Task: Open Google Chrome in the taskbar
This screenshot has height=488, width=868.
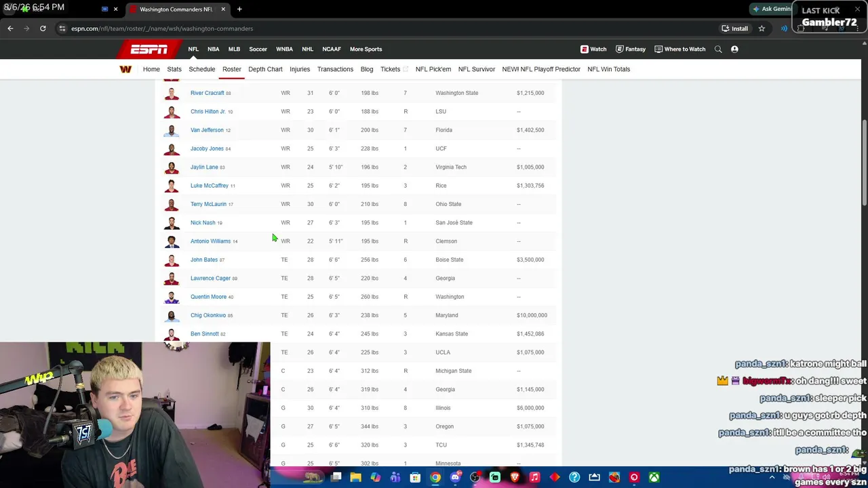Action: pyautogui.click(x=435, y=477)
